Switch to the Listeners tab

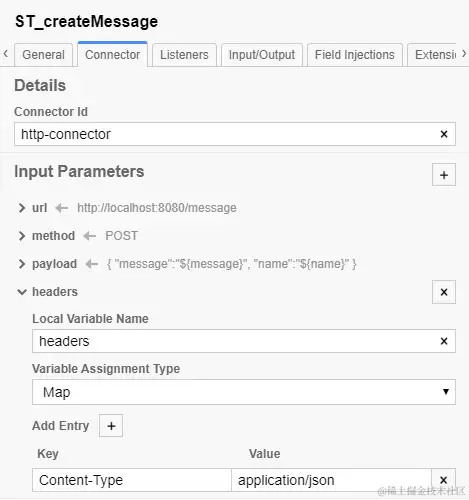click(184, 55)
